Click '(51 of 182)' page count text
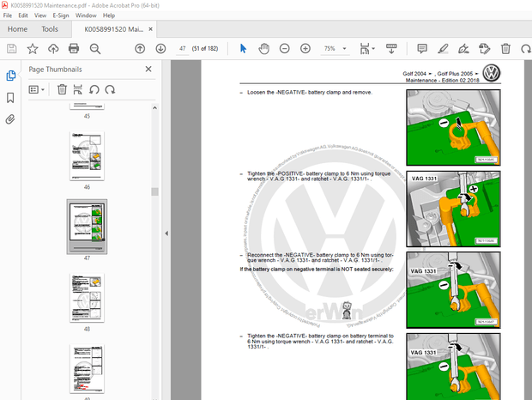The height and width of the screenshot is (400, 532). coord(205,49)
